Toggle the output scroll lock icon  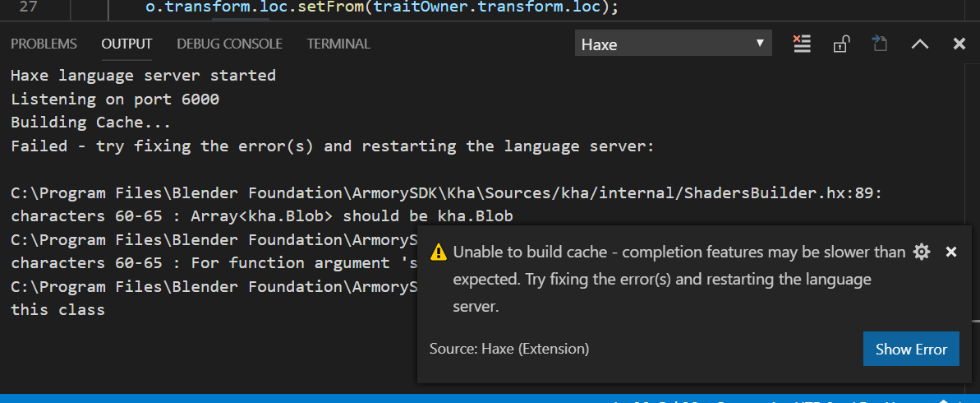coord(840,44)
